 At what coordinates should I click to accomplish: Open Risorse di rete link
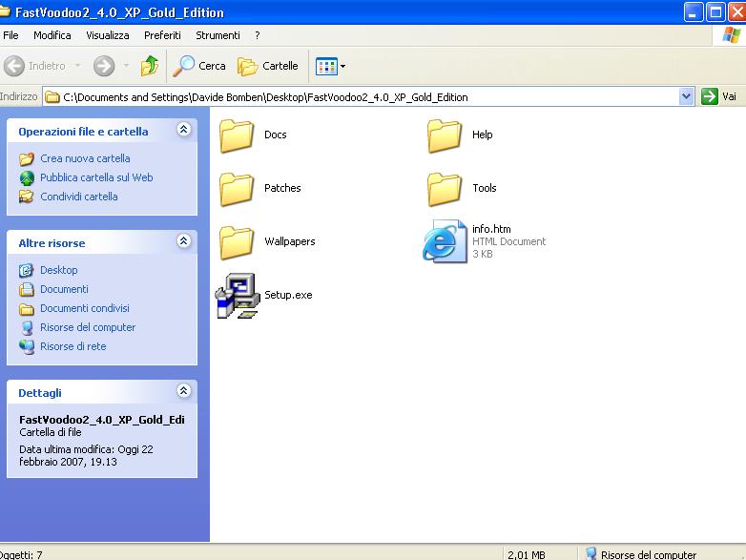tap(73, 346)
